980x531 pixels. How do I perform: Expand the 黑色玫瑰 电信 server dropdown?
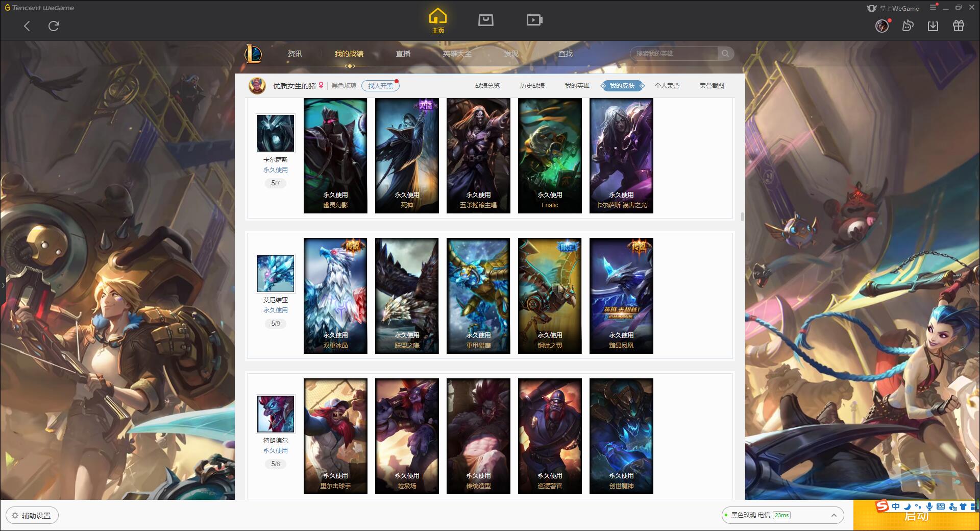(x=782, y=515)
